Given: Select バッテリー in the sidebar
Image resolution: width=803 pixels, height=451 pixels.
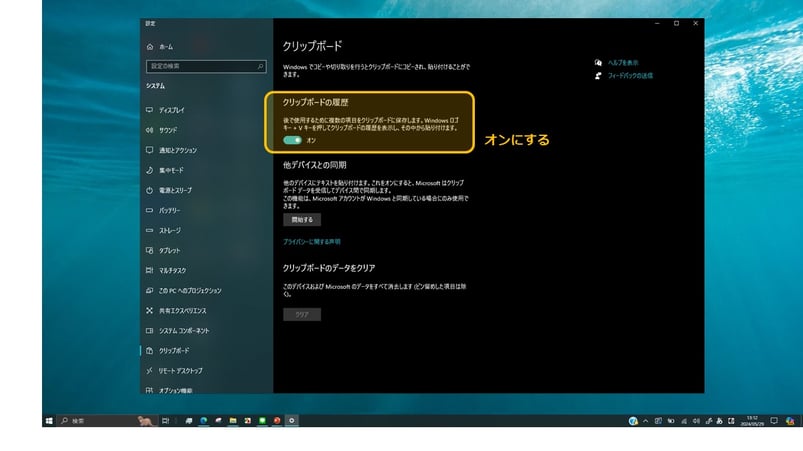Looking at the screenshot, I should (163, 210).
